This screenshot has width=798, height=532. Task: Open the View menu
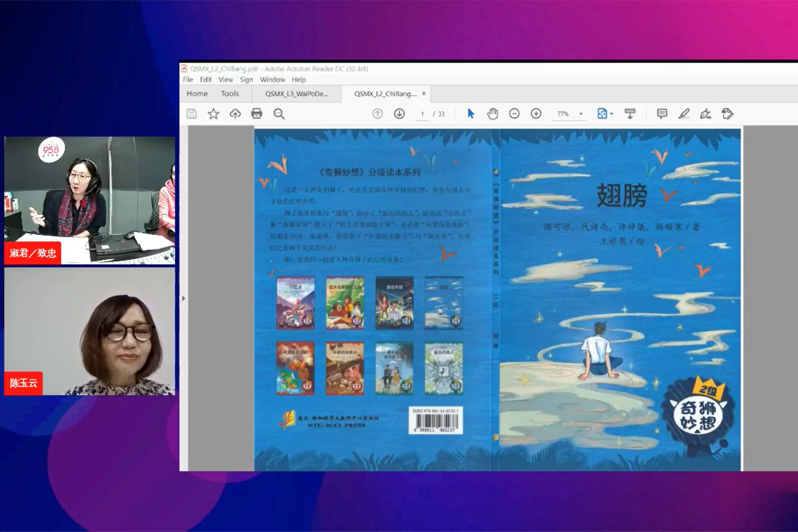(x=226, y=80)
